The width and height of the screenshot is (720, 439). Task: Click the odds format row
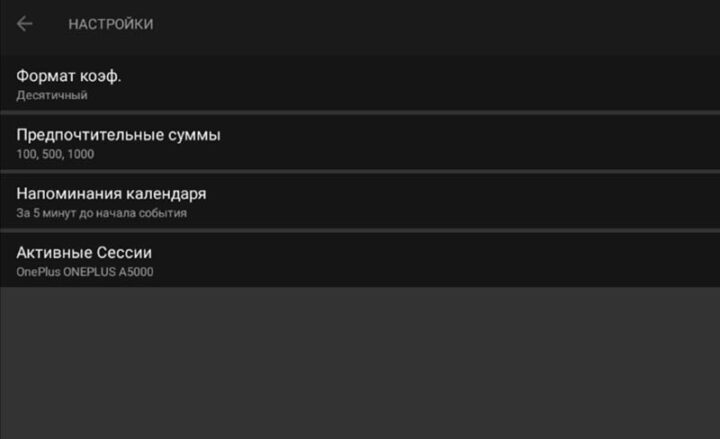360,84
